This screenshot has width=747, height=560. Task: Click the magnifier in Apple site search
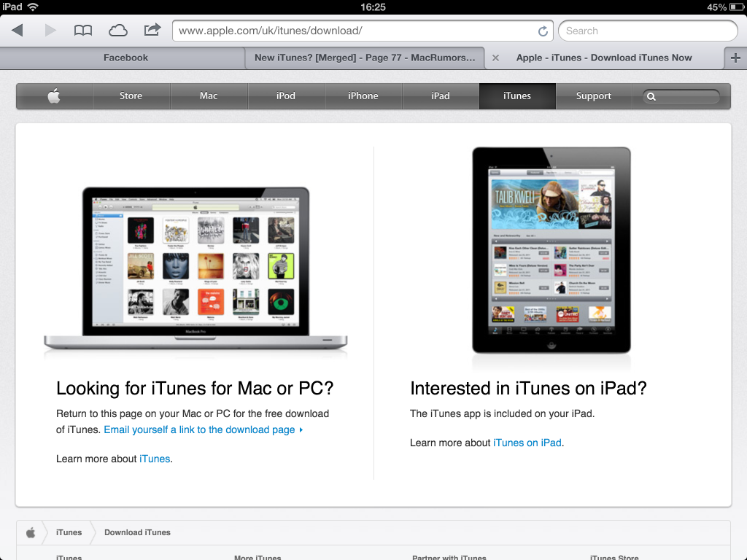(x=651, y=97)
